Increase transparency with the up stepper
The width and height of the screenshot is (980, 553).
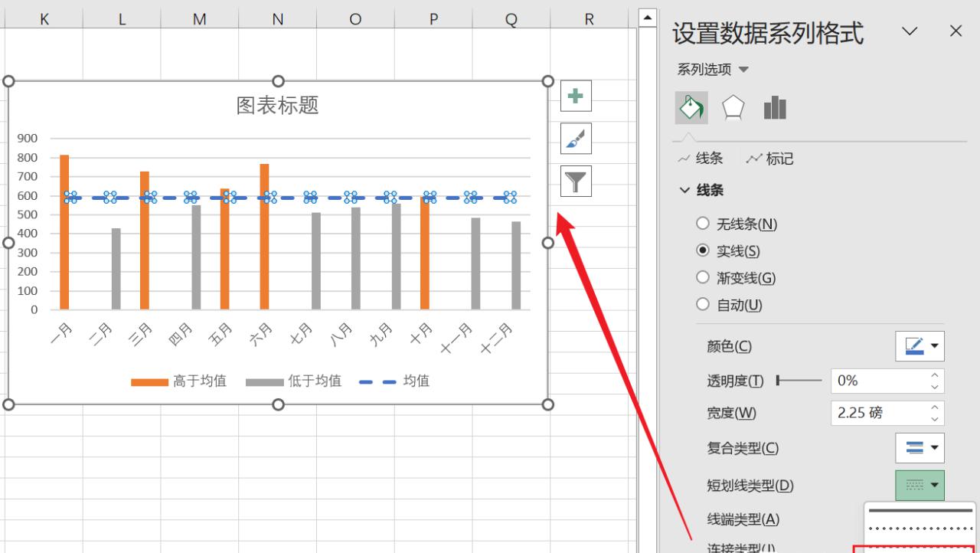click(x=934, y=375)
